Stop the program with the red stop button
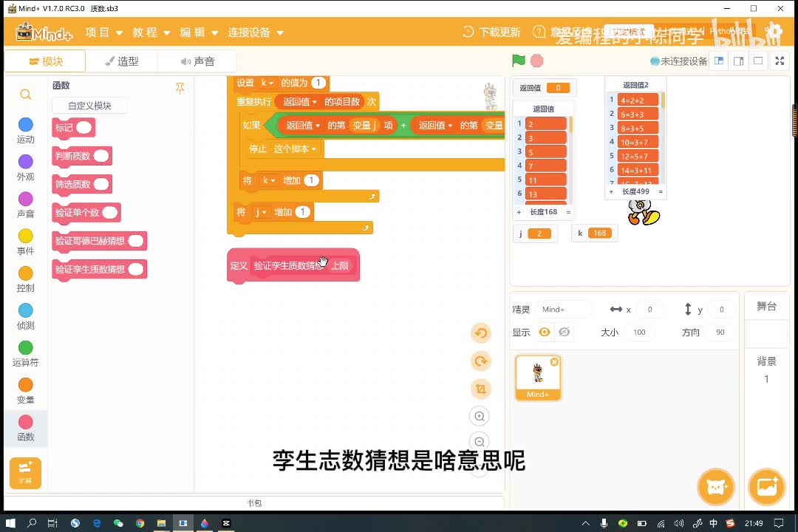Viewport: 798px width, 532px height. (536, 61)
